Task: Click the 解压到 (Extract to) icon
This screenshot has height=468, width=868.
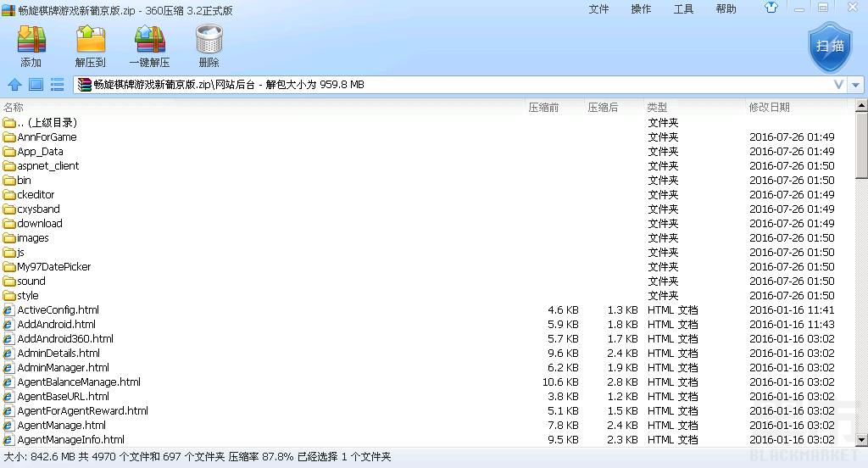Action: tap(90, 40)
